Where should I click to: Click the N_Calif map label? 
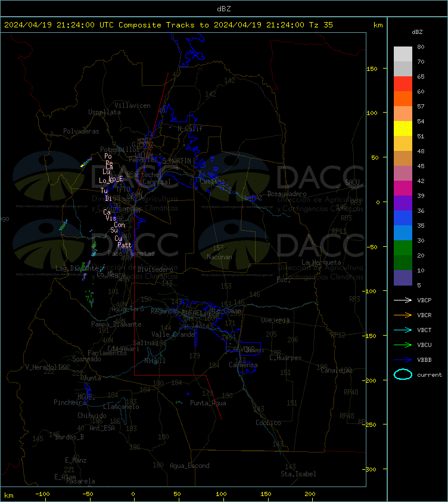tap(190, 129)
